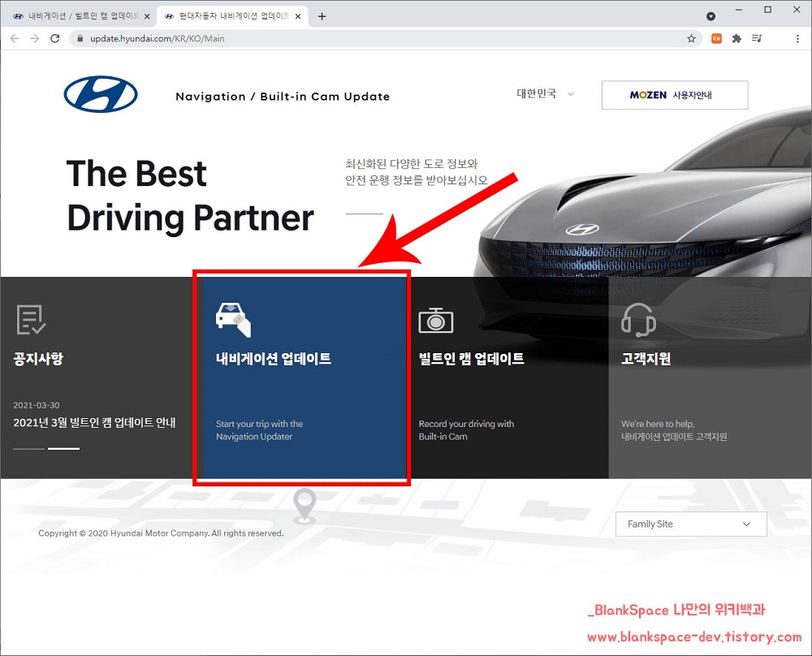Click the customer support headset icon
The width and height of the screenshot is (812, 656).
638,320
